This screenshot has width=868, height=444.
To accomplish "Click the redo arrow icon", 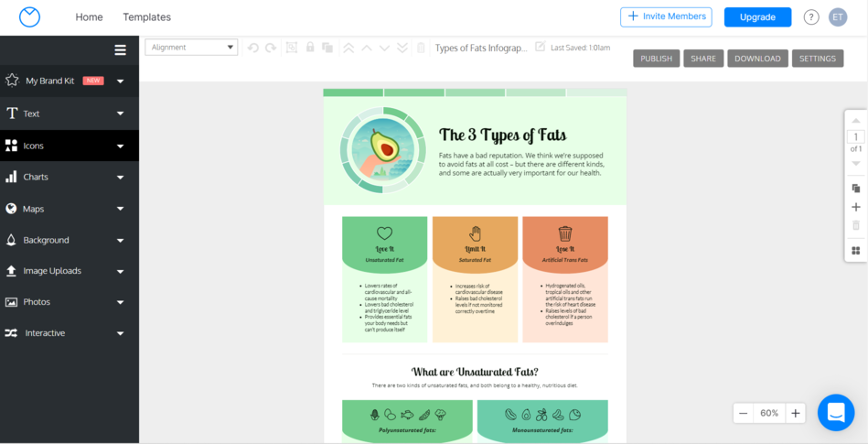I will (271, 48).
